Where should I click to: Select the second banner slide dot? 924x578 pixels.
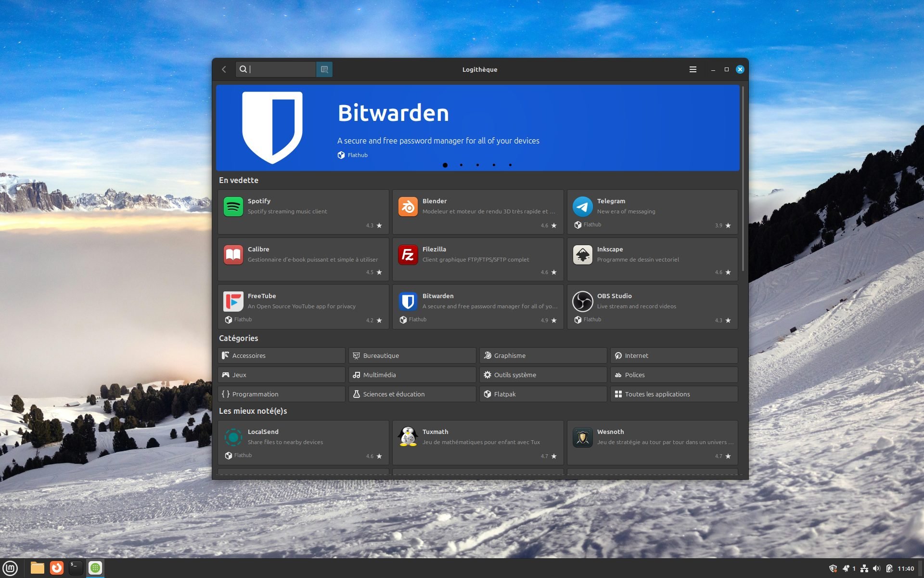(x=461, y=165)
